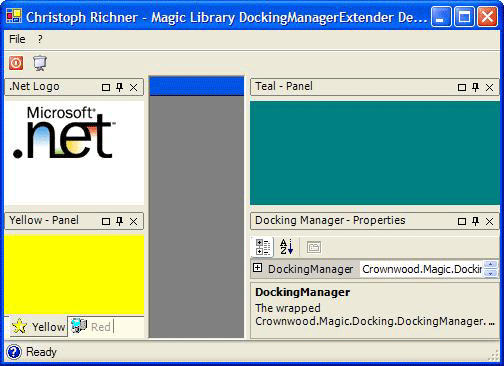The width and height of the screenshot is (504, 366).
Task: Maximize the application window
Action: pos(464,16)
